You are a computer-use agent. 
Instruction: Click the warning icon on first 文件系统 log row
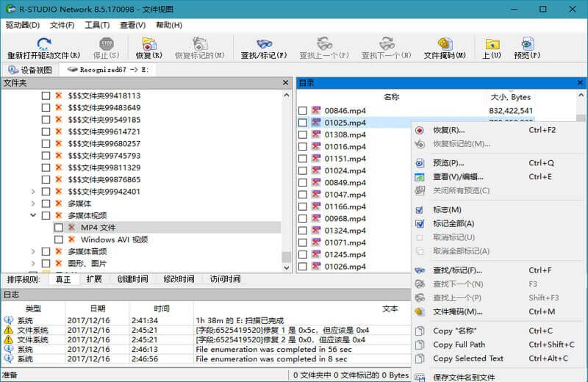coord(8,331)
